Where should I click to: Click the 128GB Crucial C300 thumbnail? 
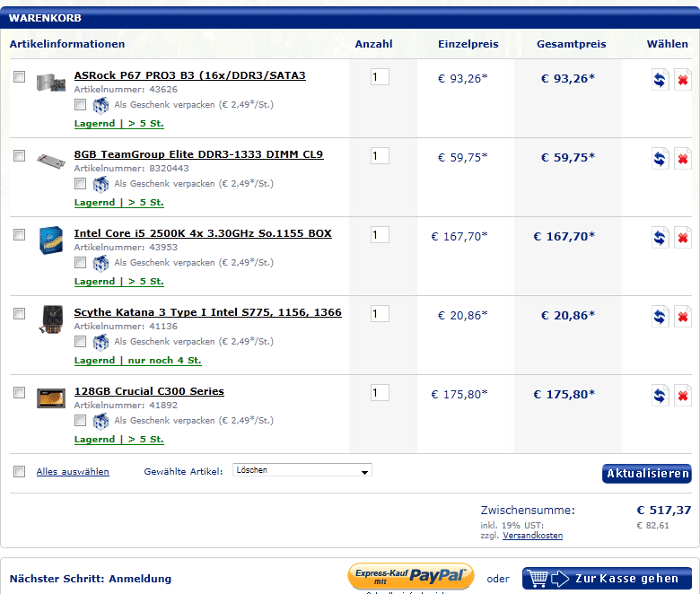click(51, 397)
